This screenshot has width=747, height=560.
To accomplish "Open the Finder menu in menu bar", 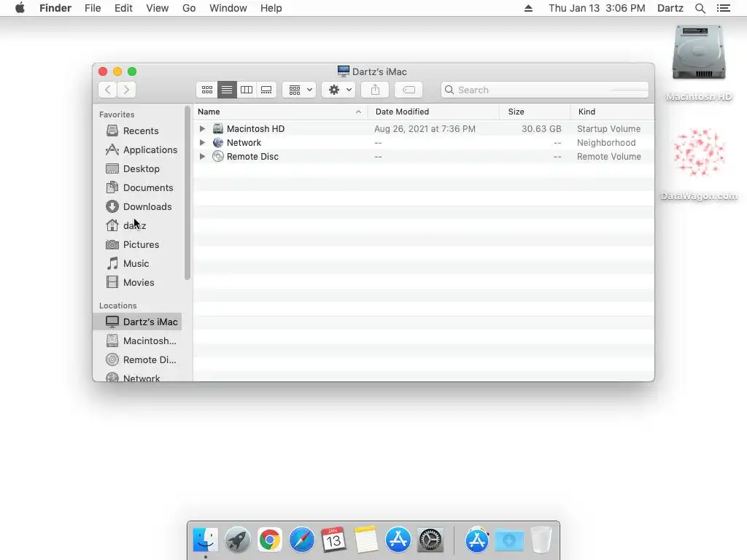I will (55, 8).
